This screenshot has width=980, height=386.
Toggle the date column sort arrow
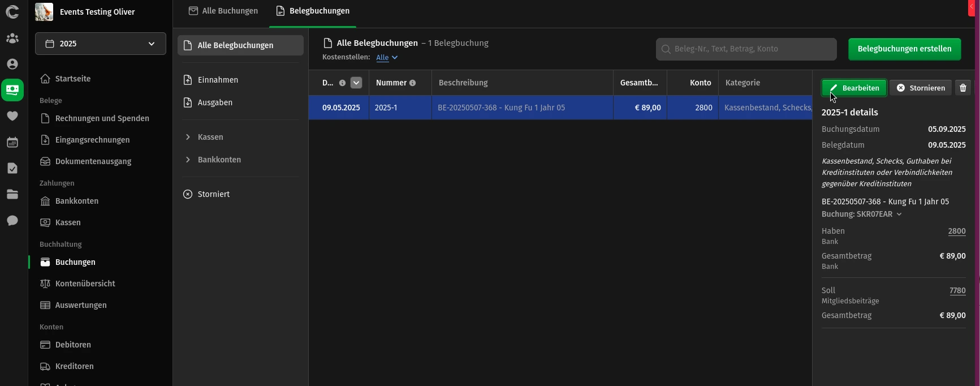click(x=356, y=83)
